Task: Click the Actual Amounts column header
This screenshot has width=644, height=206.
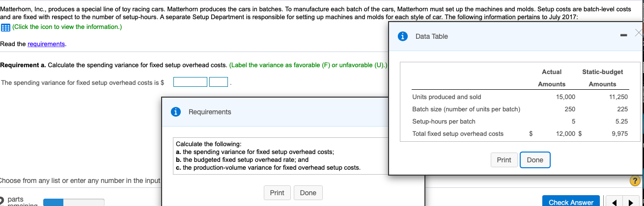Action: tap(552, 78)
